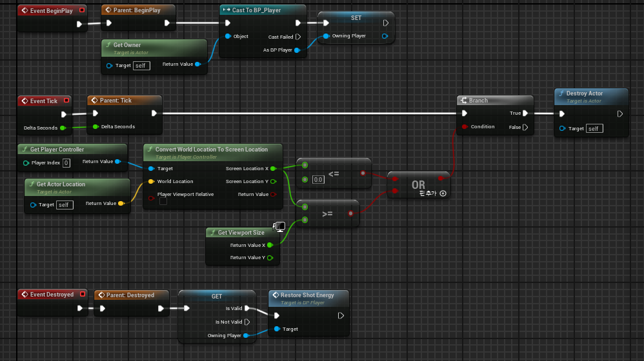
Task: Select the Branch node header
Action: [495, 100]
